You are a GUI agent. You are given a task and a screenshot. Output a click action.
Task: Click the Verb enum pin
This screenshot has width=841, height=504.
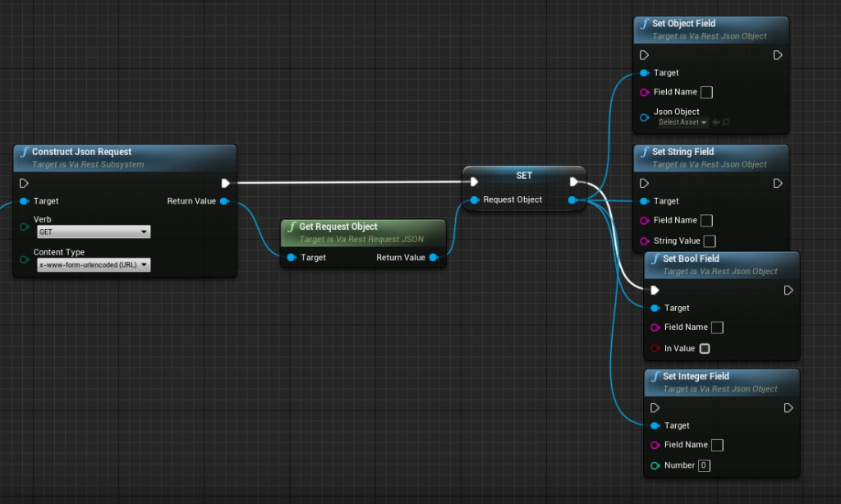pos(24,227)
